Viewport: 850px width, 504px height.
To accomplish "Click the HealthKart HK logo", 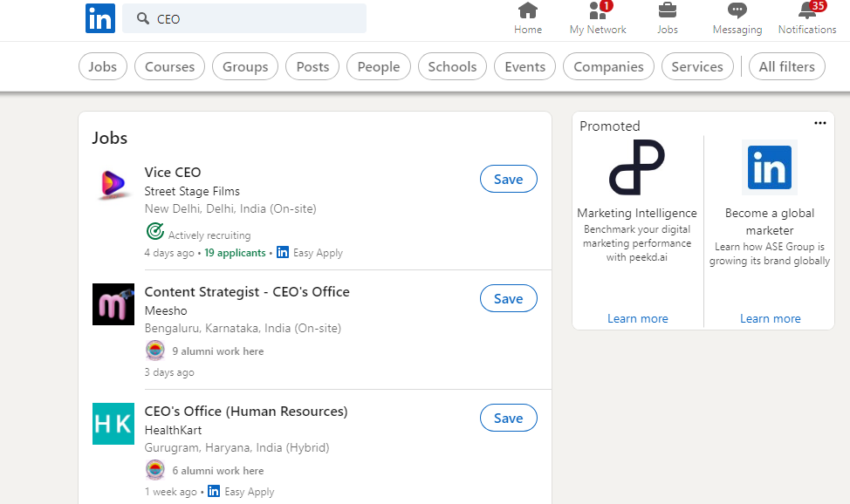I will point(113,424).
